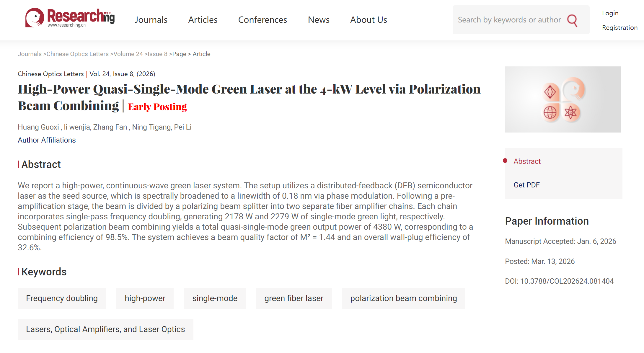Open About Us page
644x353 pixels.
[x=369, y=20]
